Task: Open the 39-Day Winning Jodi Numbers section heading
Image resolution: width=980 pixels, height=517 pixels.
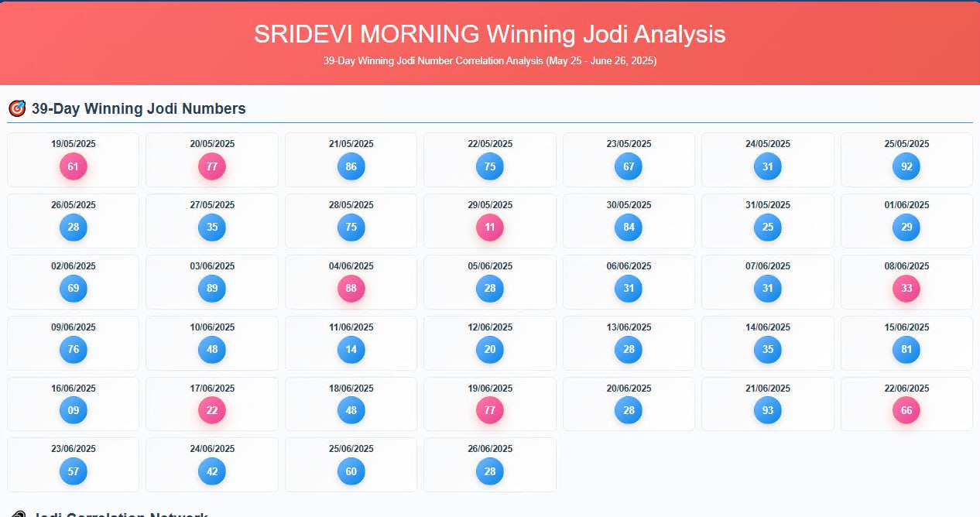Action: (137, 108)
